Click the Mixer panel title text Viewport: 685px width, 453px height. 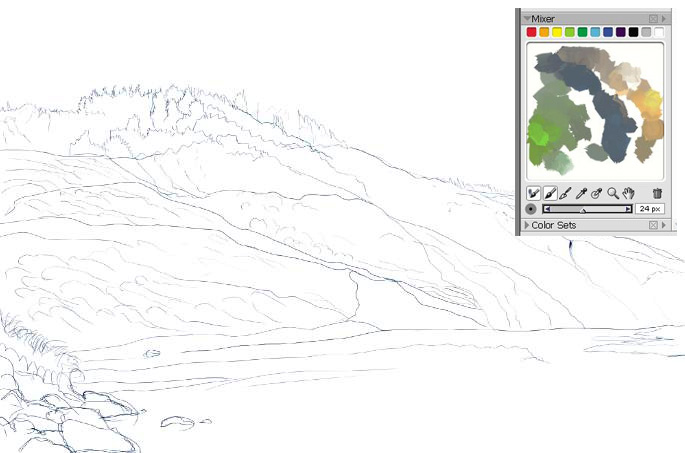click(x=543, y=19)
